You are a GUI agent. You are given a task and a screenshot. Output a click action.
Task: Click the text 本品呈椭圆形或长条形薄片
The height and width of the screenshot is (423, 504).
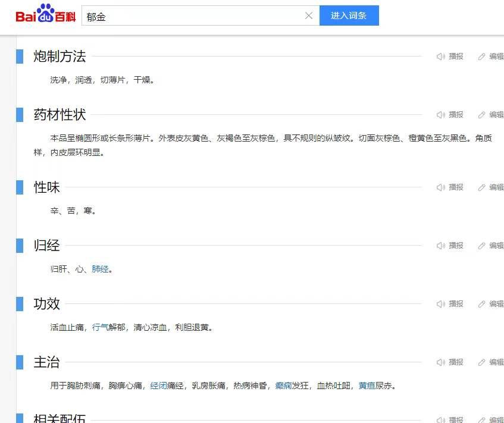[x=100, y=138]
